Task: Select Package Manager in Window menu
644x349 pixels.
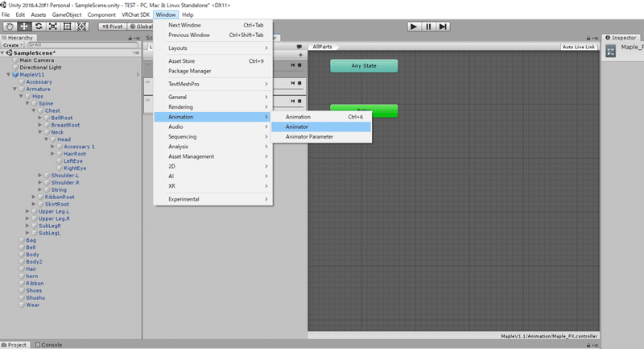Action: [x=213, y=71]
